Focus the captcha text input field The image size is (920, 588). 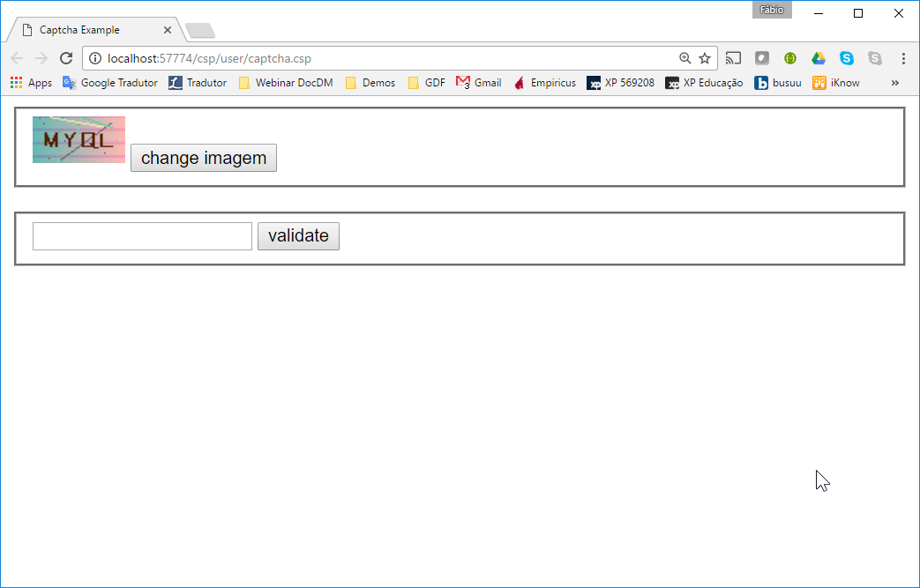[x=142, y=236]
